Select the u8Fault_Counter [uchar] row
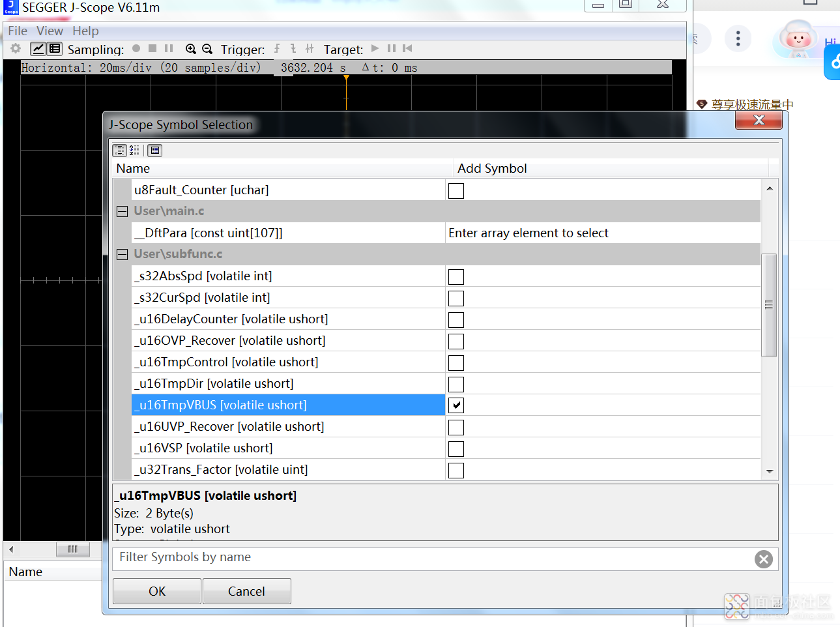Viewport: 840px width, 627px height. click(x=288, y=190)
